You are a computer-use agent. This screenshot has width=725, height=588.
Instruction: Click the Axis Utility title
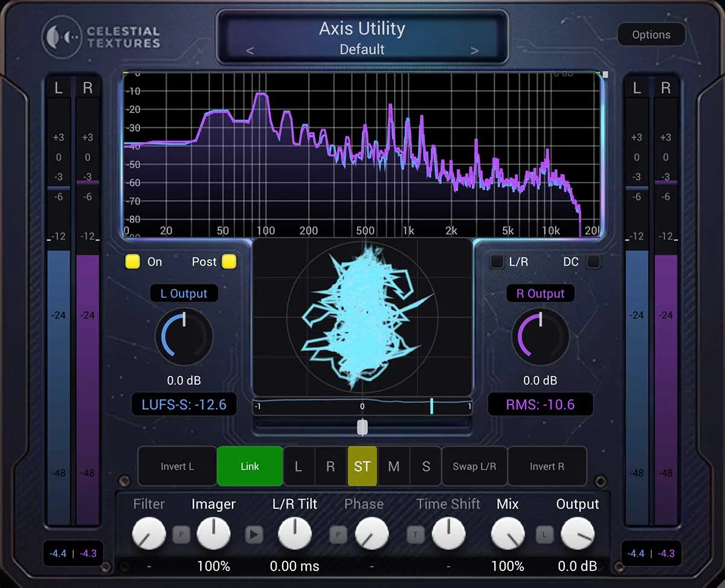tap(362, 28)
